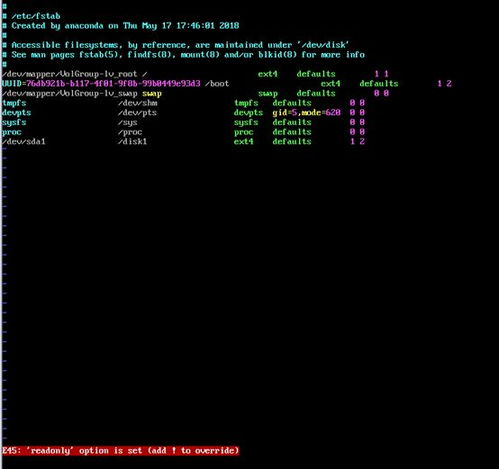Click 'defaults' option on the tmpfs line

(292, 103)
